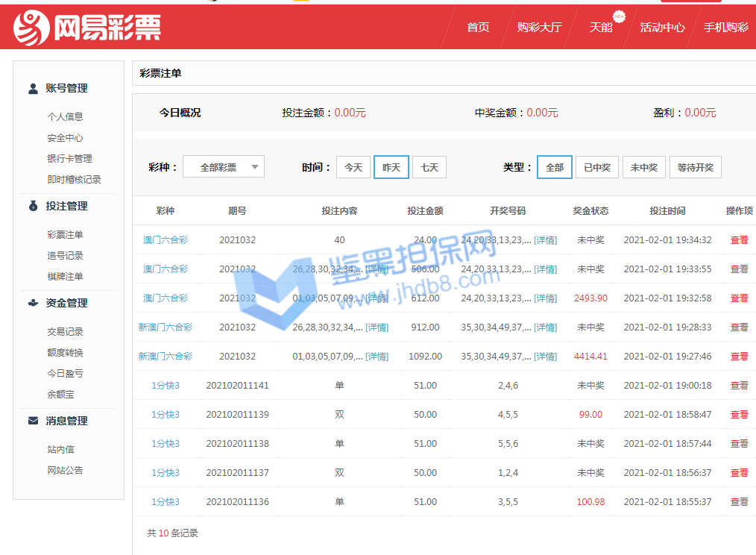
Task: Click the message management envelope icon
Action: [x=33, y=421]
